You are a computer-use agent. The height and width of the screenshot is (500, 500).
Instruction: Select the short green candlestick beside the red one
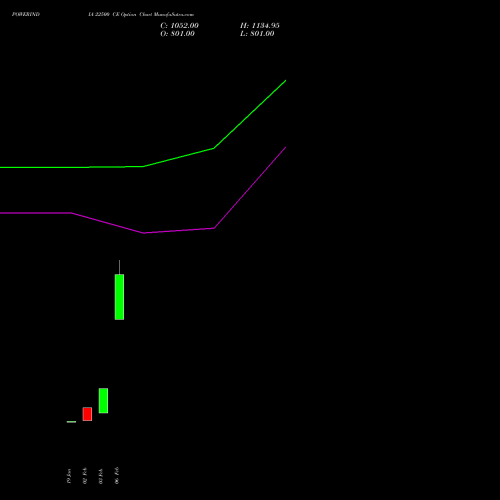[x=103, y=401]
